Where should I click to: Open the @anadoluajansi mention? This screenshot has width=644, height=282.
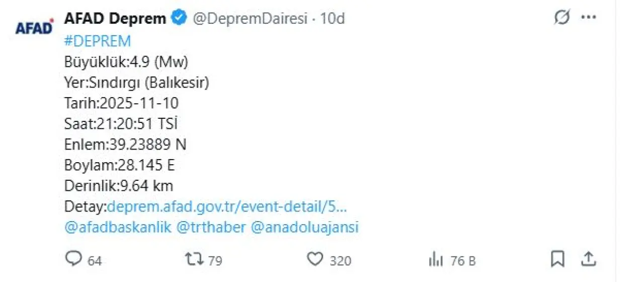304,227
